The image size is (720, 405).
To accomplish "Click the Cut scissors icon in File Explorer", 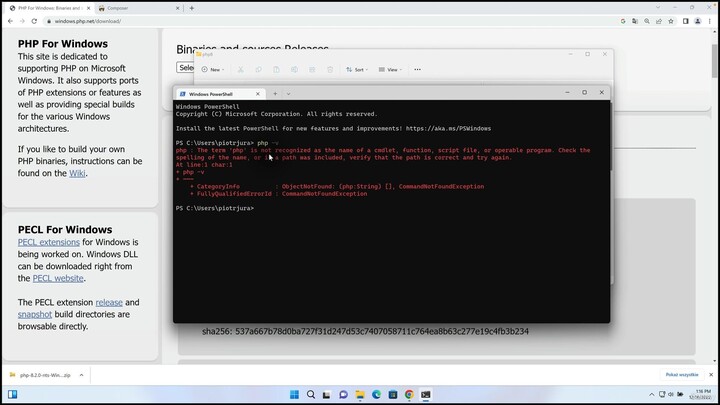I will [x=241, y=70].
